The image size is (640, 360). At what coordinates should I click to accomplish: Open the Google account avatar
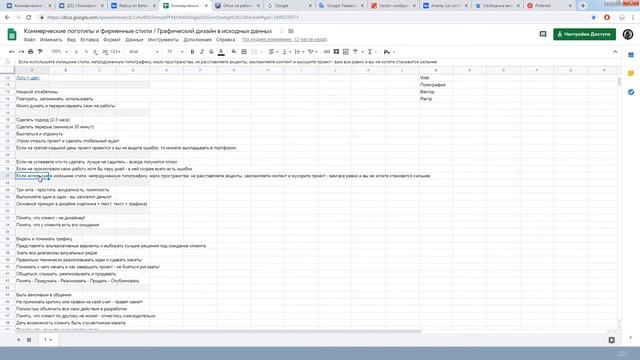[628, 34]
